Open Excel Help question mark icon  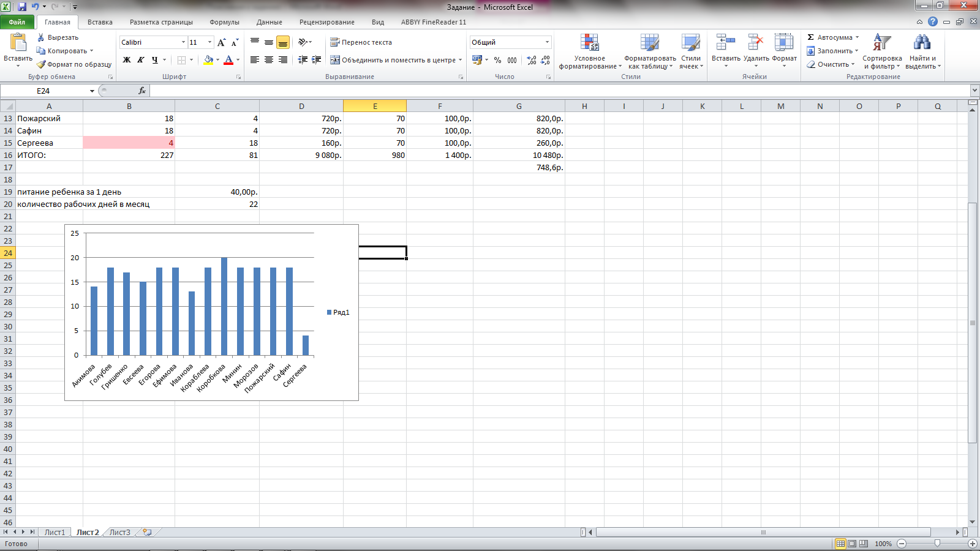click(933, 21)
